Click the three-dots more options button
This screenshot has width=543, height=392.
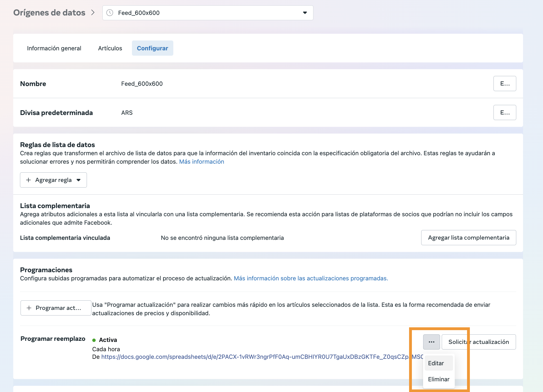[431, 342]
